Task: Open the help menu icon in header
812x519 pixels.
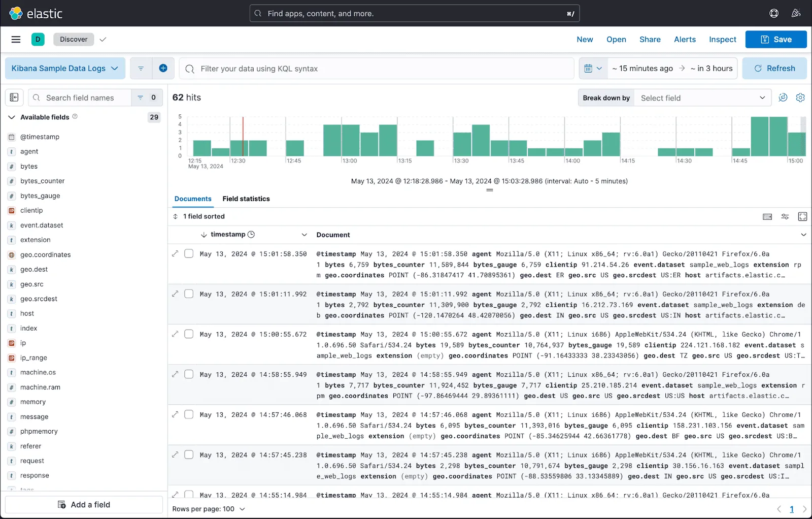Action: coord(774,13)
